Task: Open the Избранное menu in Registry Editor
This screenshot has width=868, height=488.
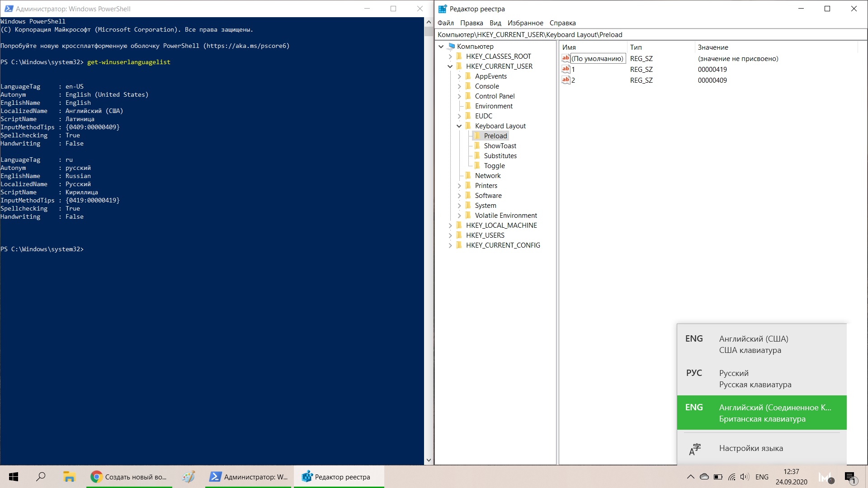Action: click(x=525, y=23)
